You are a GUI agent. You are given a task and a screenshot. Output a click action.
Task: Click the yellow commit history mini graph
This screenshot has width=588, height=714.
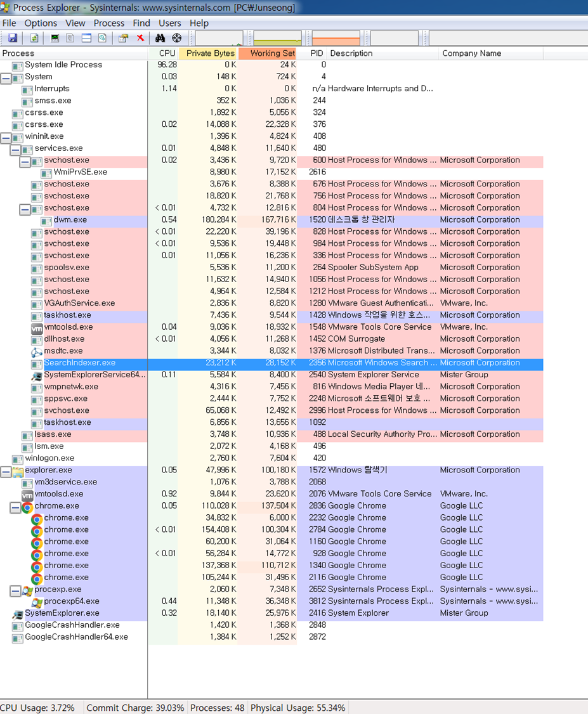point(277,38)
